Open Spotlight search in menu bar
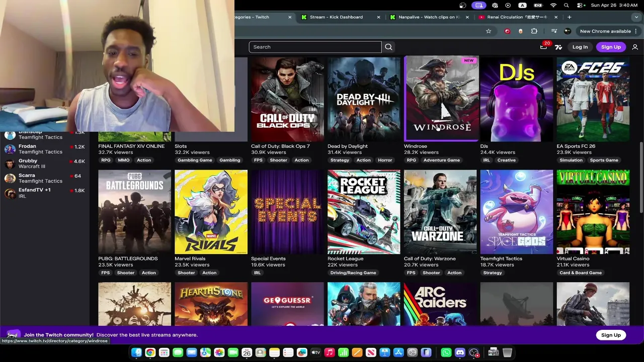Image resolution: width=644 pixels, height=362 pixels. coord(567,5)
